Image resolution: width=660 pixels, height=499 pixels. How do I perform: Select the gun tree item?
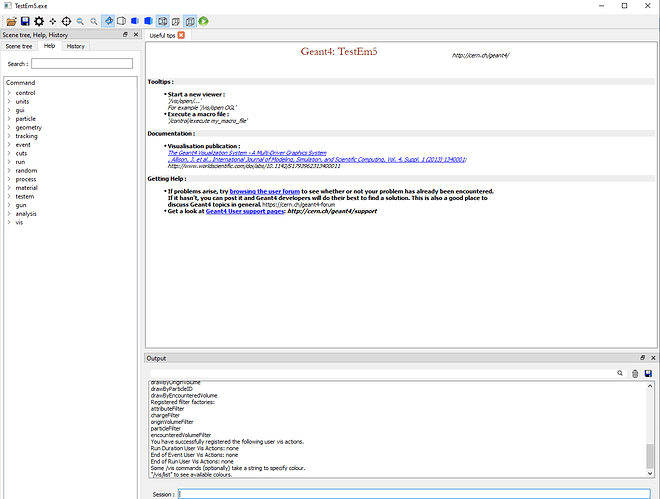[x=21, y=205]
